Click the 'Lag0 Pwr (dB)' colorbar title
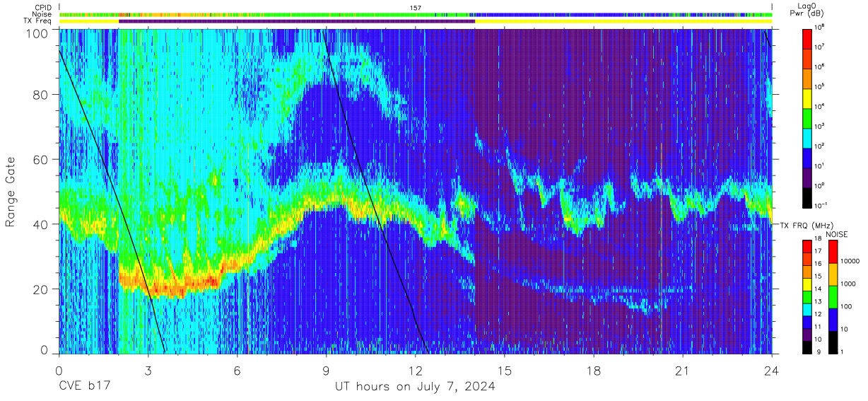This screenshot has height=401, width=868. 807,9
